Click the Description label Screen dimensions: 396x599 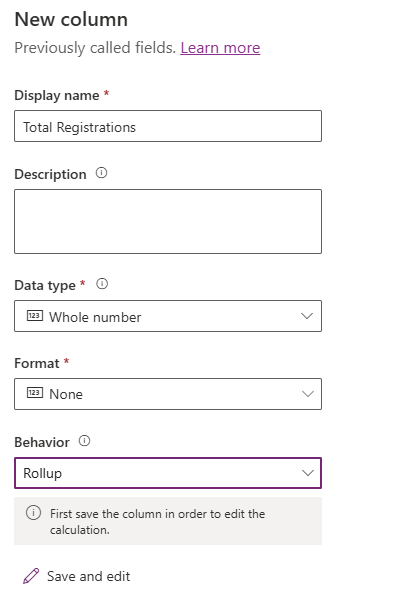coord(50,174)
